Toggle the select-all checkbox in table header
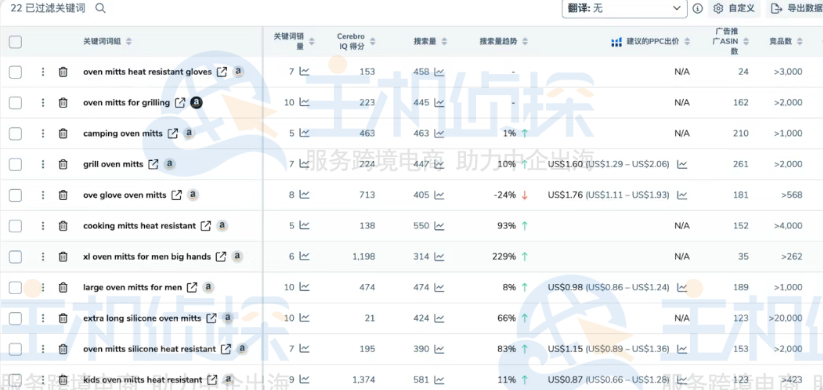This screenshot has width=823, height=390. 15,42
